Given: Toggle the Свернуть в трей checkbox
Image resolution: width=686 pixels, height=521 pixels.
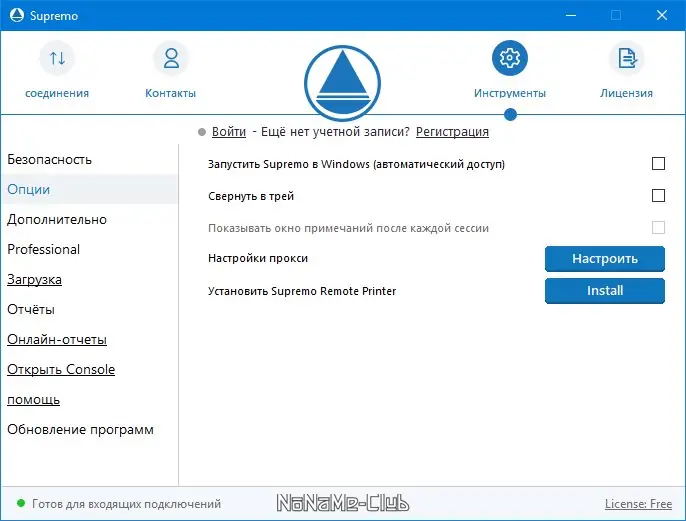Looking at the screenshot, I should pyautogui.click(x=658, y=195).
